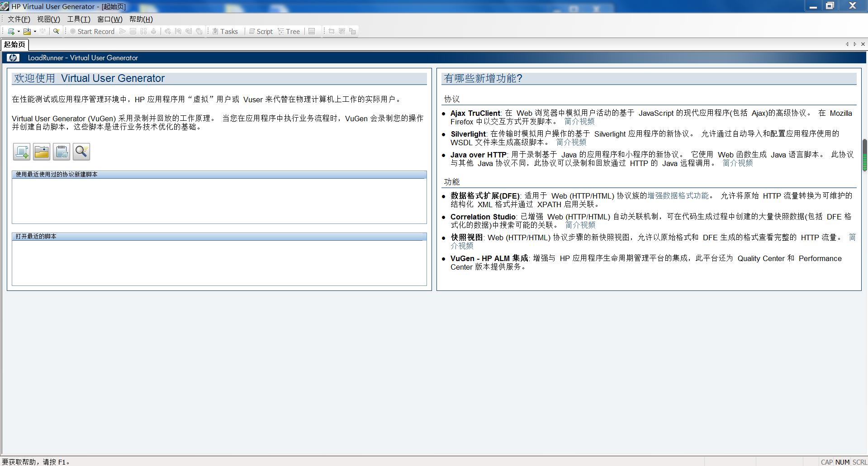Image resolution: width=868 pixels, height=466 pixels.
Task: Click the large magnifier search button
Action: coord(81,152)
